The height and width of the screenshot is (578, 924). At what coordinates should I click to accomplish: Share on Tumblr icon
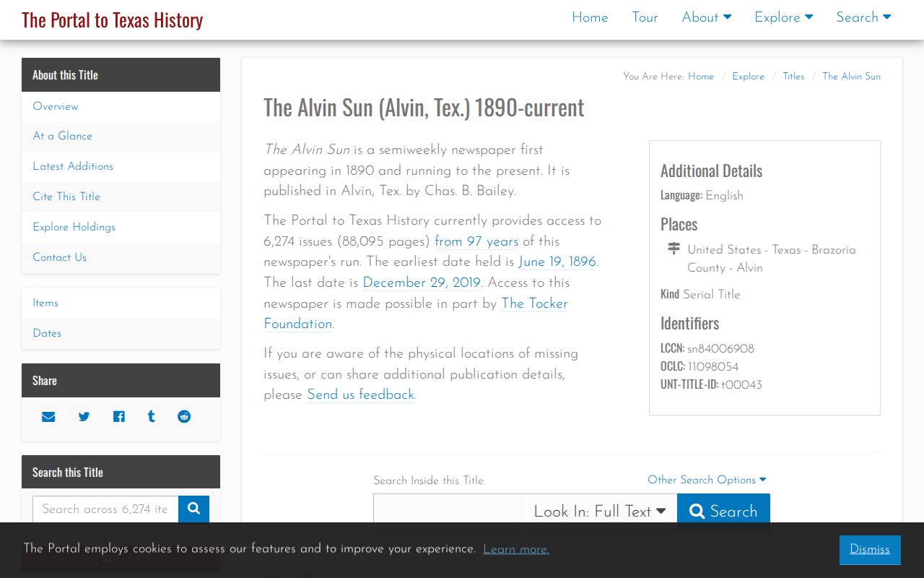(151, 417)
